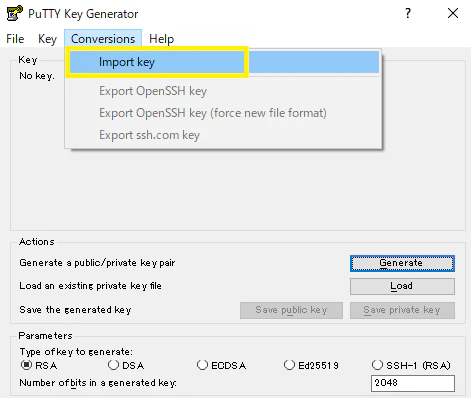
Task: Choose Import key from Conversions menu
Action: (223, 62)
